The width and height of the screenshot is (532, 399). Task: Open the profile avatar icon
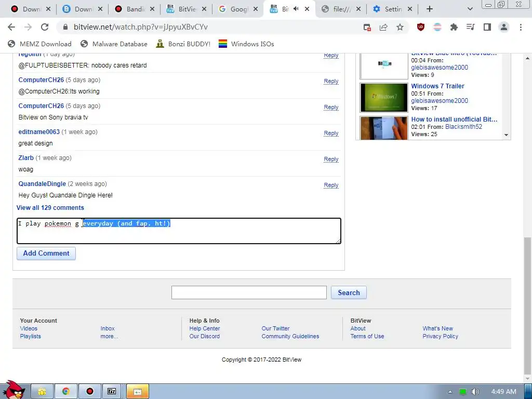click(x=504, y=27)
